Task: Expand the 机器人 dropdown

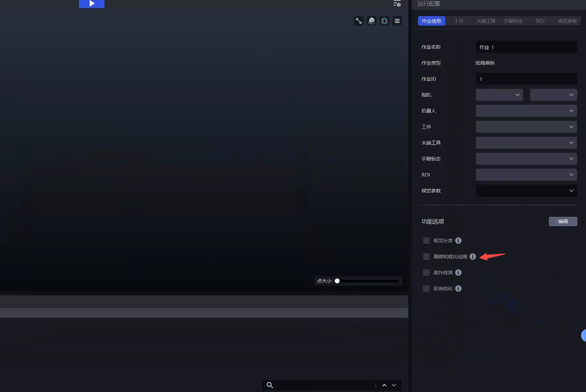Action: 526,111
